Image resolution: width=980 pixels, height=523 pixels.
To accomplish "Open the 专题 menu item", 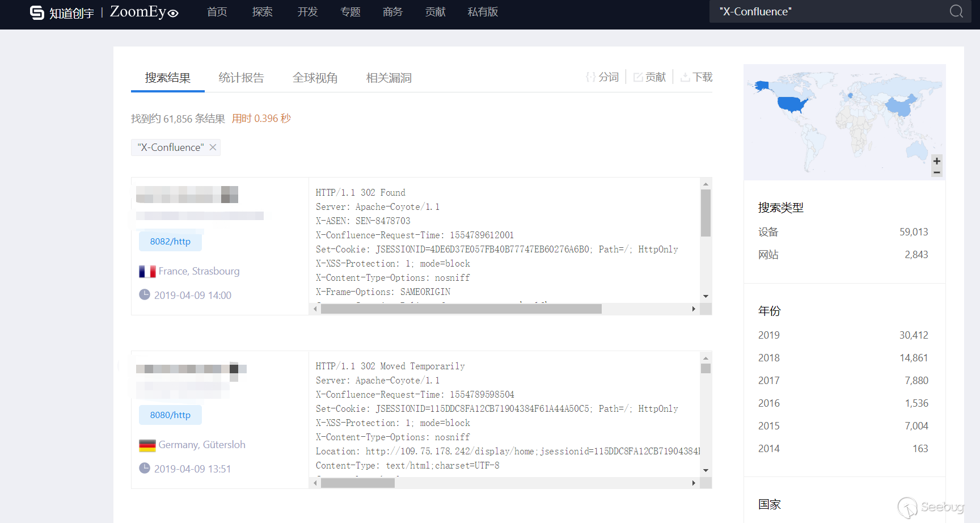I will (350, 12).
